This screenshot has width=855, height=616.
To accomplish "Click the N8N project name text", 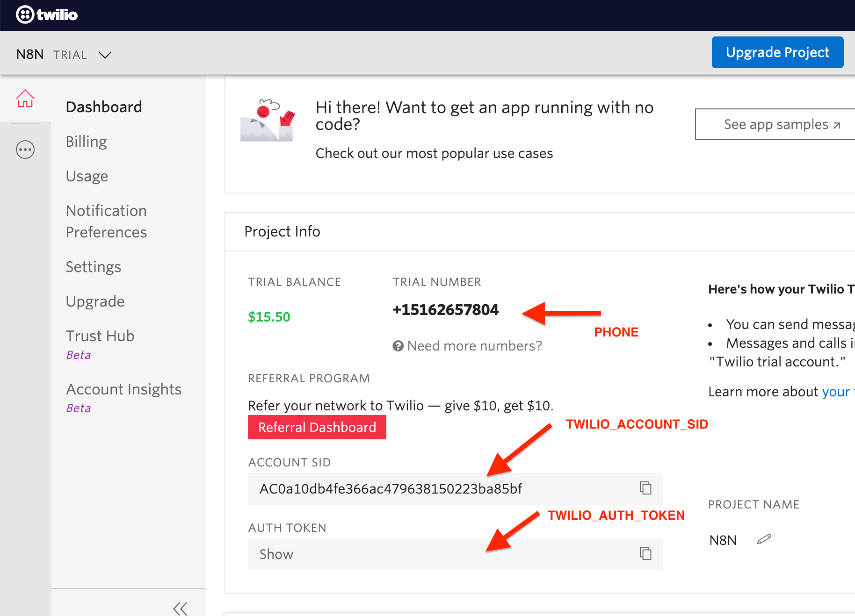I will point(723,540).
